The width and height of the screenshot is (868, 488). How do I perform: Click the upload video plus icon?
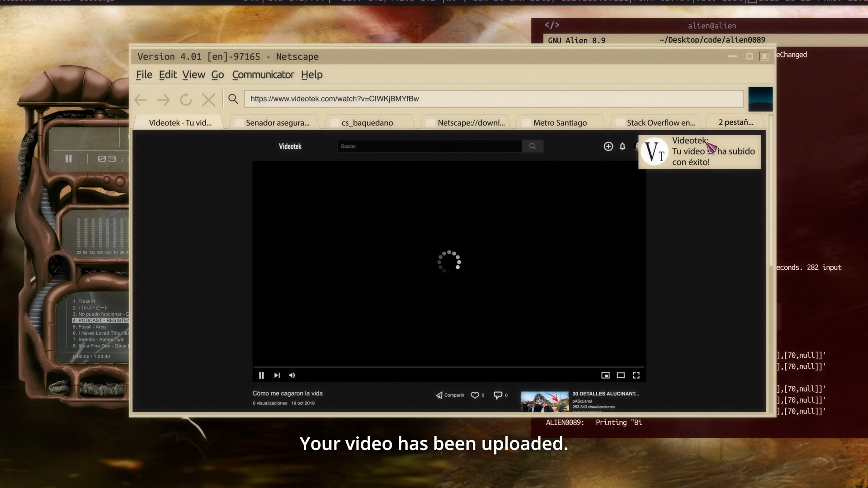pyautogui.click(x=608, y=146)
